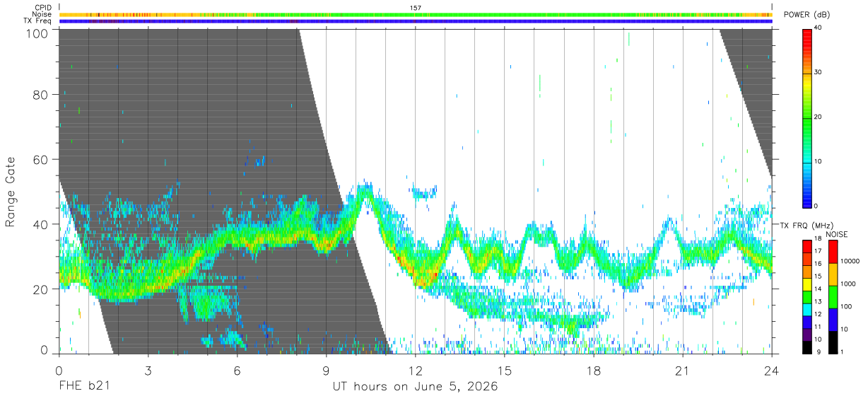Click the 3 tick label on UT hours axis
This screenshot has width=868, height=401.
pyautogui.click(x=148, y=371)
